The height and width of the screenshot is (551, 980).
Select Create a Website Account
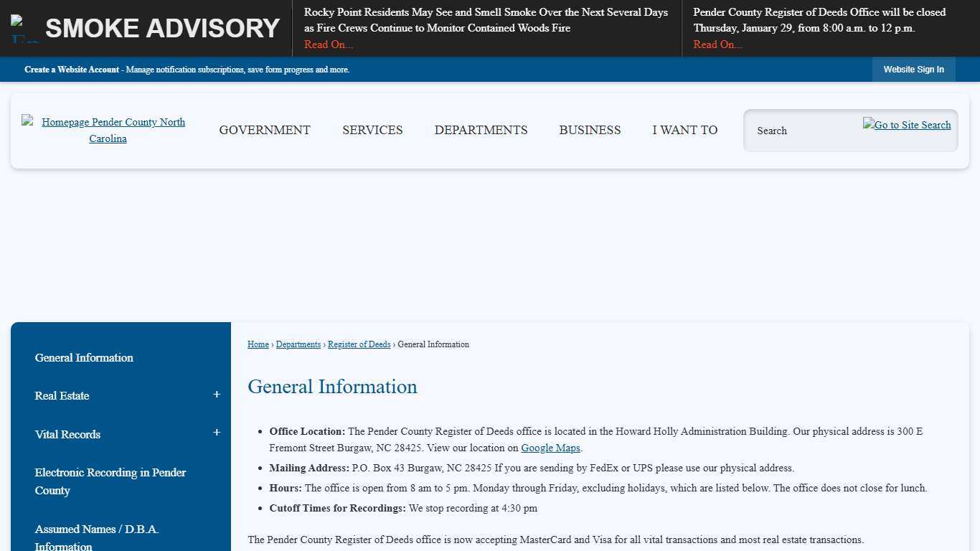click(71, 70)
